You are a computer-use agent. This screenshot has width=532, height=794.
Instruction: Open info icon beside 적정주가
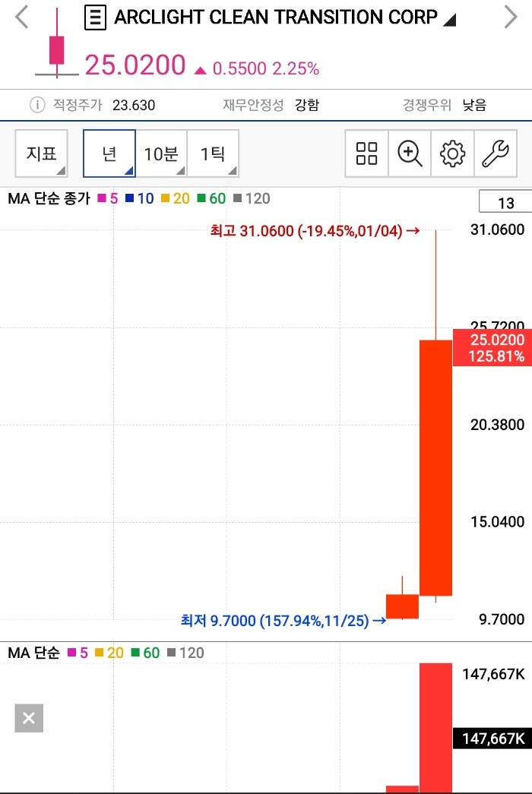click(37, 105)
